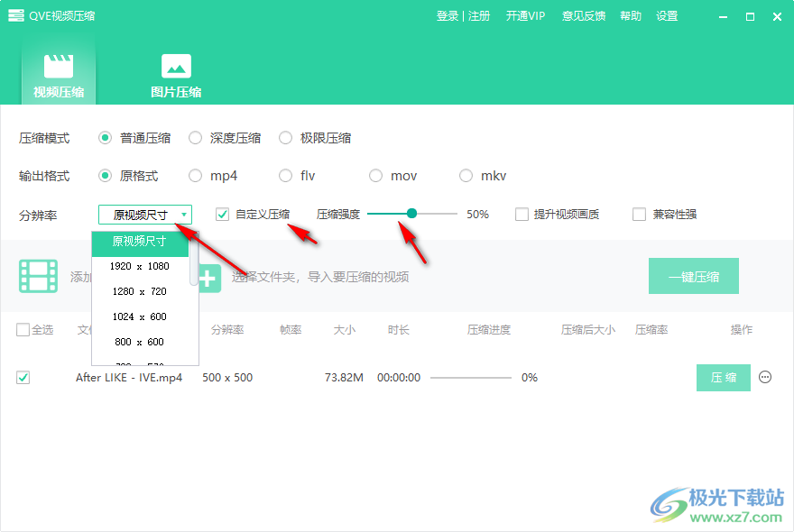794x532 pixels.
Task: Open 设置 settings menu item
Action: click(667, 16)
